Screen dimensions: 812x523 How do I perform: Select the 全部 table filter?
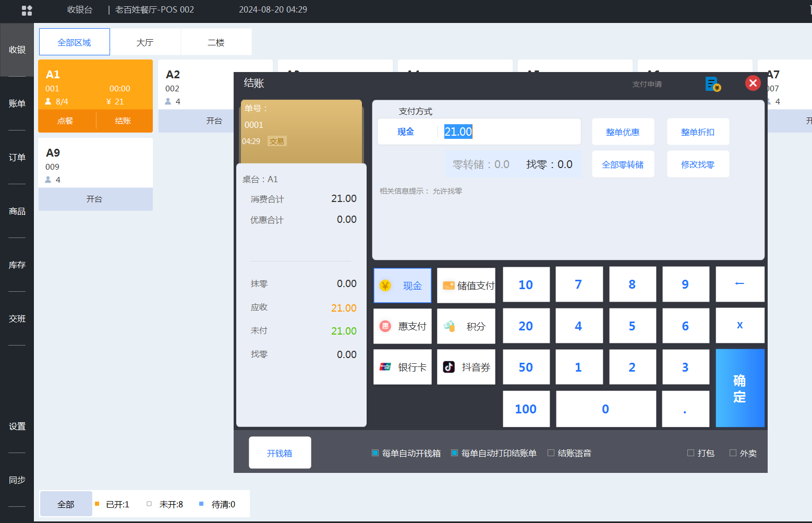66,504
